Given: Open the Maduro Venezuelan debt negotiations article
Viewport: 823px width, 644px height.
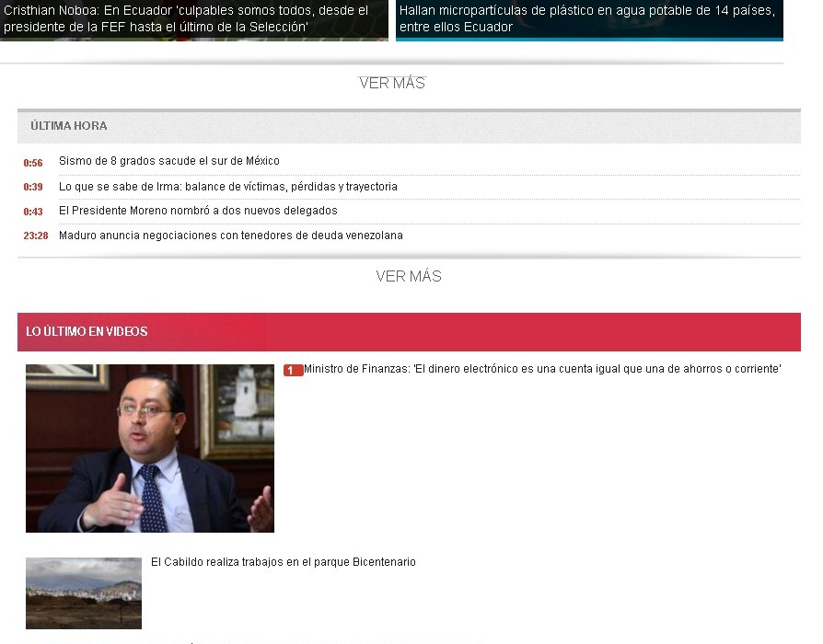Looking at the screenshot, I should [231, 236].
